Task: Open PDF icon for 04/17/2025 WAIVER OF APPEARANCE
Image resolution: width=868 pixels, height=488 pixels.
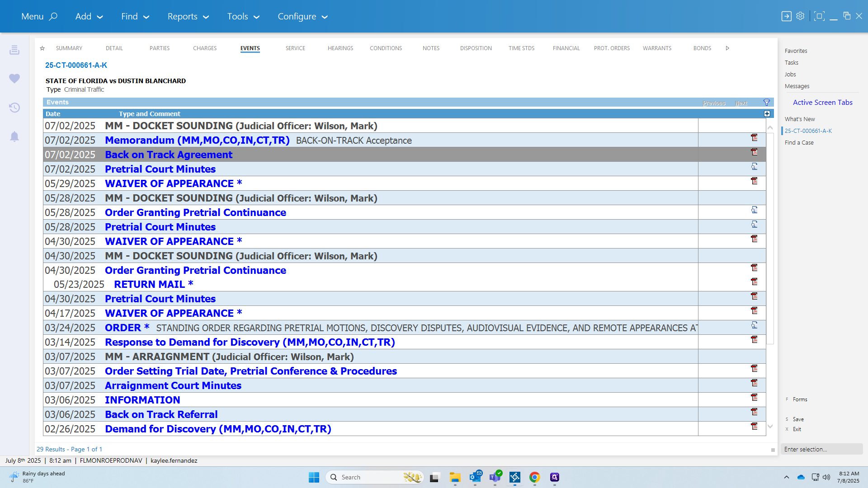Action: pos(754,310)
